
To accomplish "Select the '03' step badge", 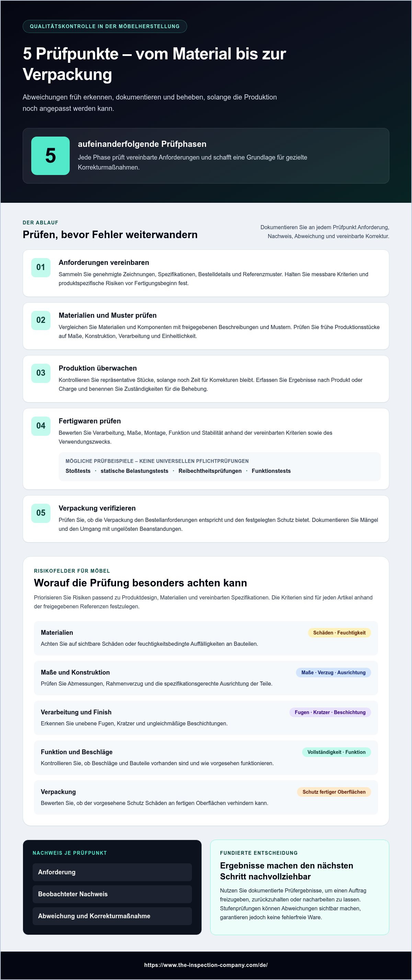I will pos(41,373).
